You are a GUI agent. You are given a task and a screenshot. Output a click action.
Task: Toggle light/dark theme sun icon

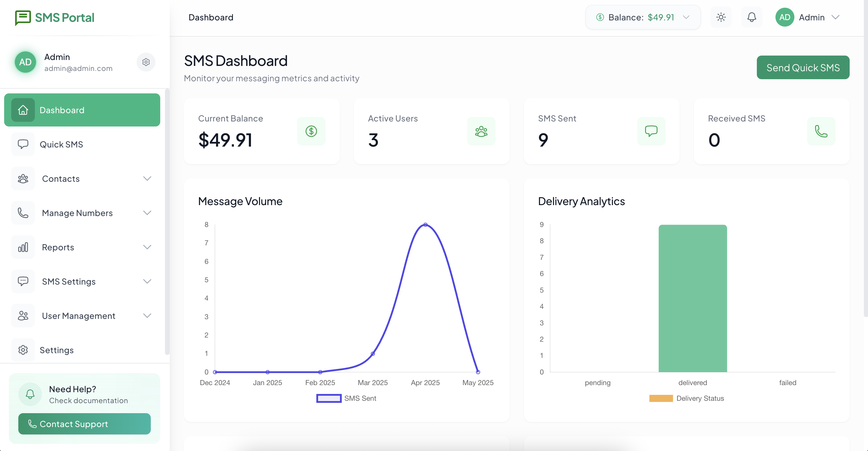click(721, 17)
